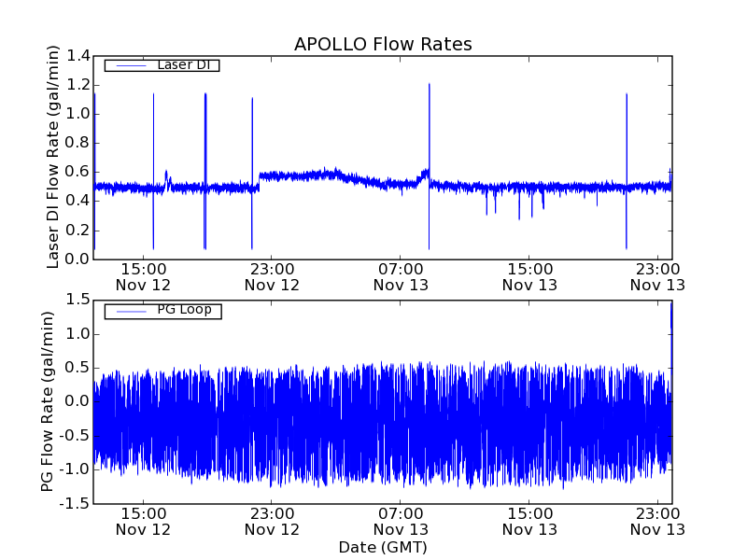Choose "15:00 Nov 13" tick under PG Loop plot
Image resolution: width=747 pixels, height=560 pixels.
[x=529, y=522]
